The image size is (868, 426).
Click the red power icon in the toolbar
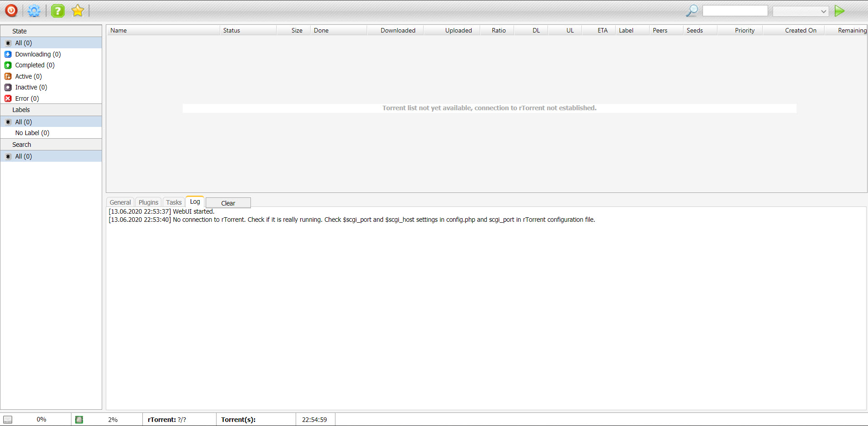coord(11,10)
